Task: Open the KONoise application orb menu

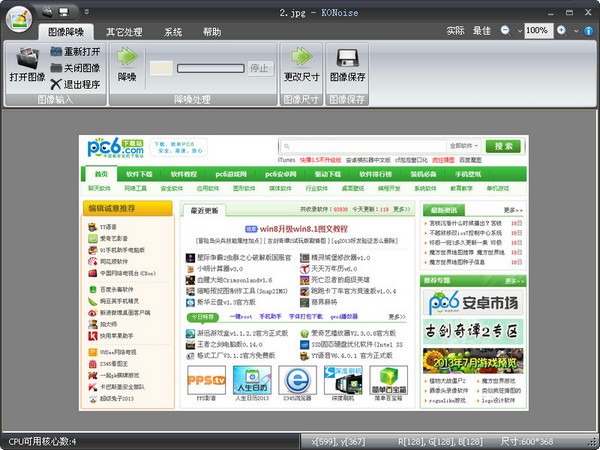Action: click(x=19, y=20)
